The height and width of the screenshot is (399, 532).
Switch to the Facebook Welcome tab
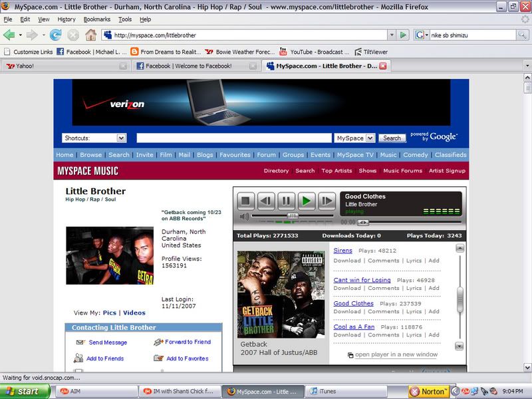coord(196,66)
